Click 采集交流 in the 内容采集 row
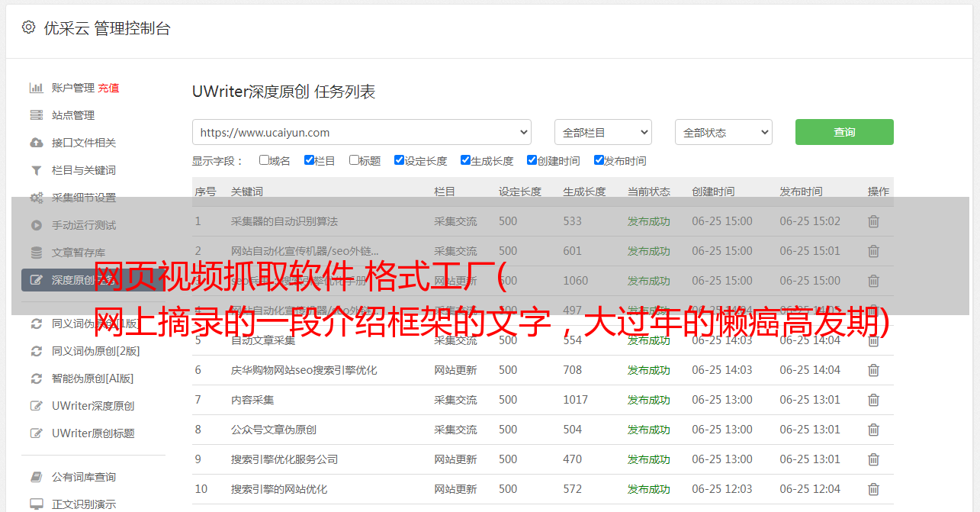The image size is (980, 512). click(x=455, y=400)
